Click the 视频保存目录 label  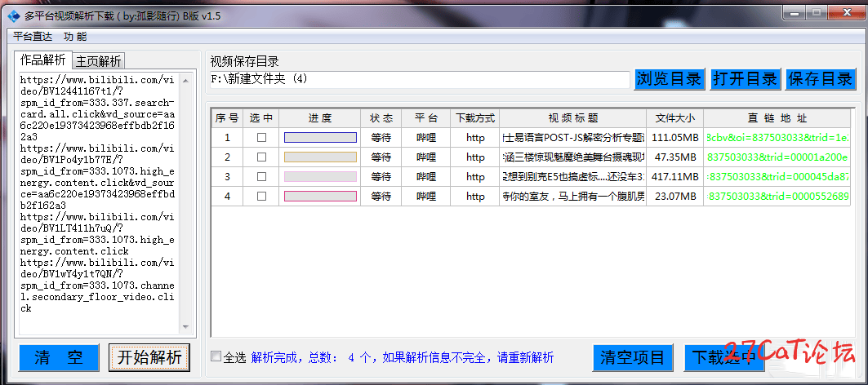point(244,61)
